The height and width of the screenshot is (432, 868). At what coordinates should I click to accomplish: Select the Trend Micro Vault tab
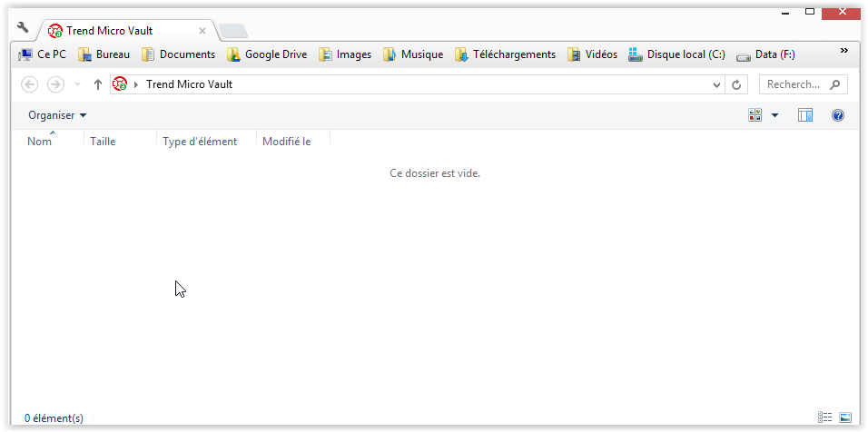127,31
